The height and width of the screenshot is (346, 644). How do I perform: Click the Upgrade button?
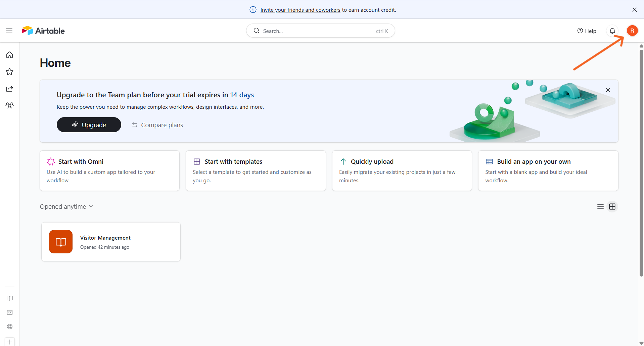(x=89, y=125)
